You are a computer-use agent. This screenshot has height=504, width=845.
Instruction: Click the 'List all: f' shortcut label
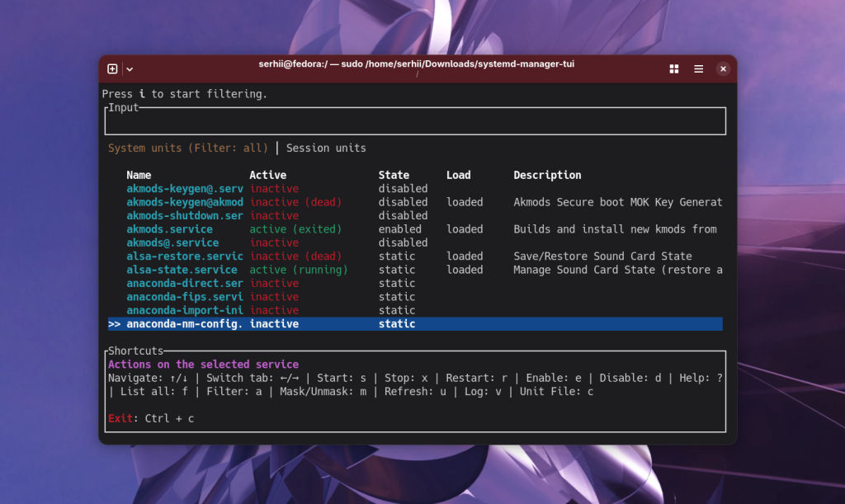point(154,392)
